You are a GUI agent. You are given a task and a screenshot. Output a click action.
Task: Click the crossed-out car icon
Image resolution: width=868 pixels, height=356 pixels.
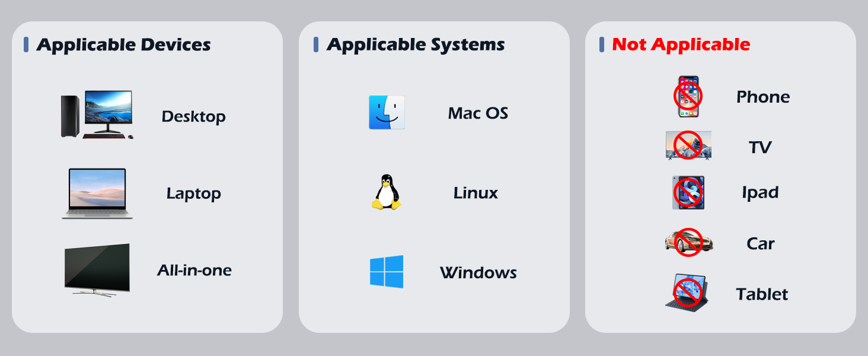[688, 242]
